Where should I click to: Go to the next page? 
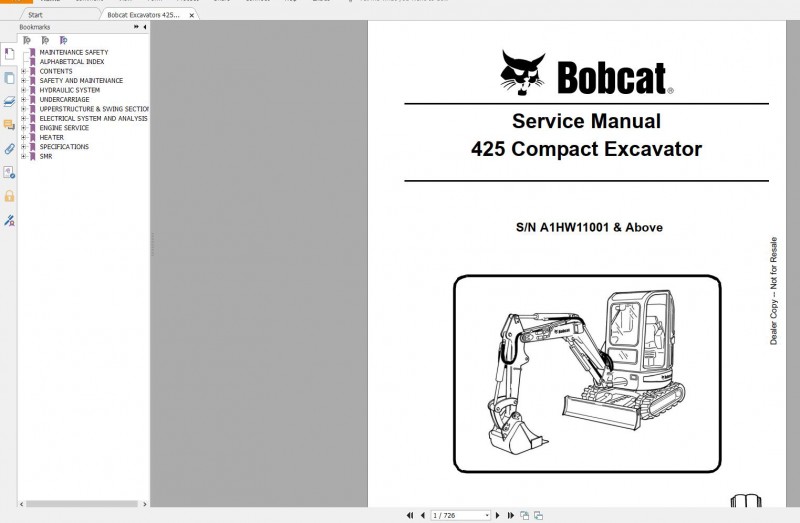click(x=497, y=515)
